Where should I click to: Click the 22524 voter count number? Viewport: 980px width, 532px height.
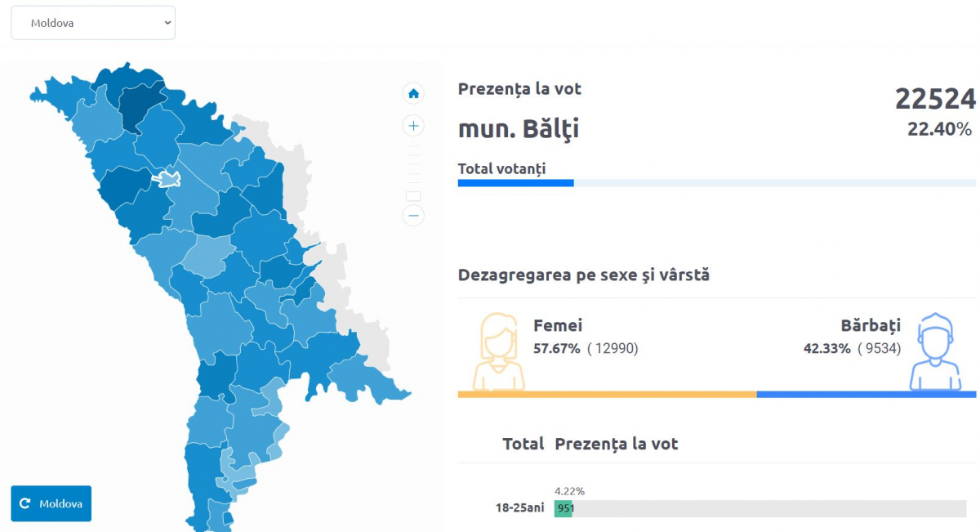coord(935,99)
